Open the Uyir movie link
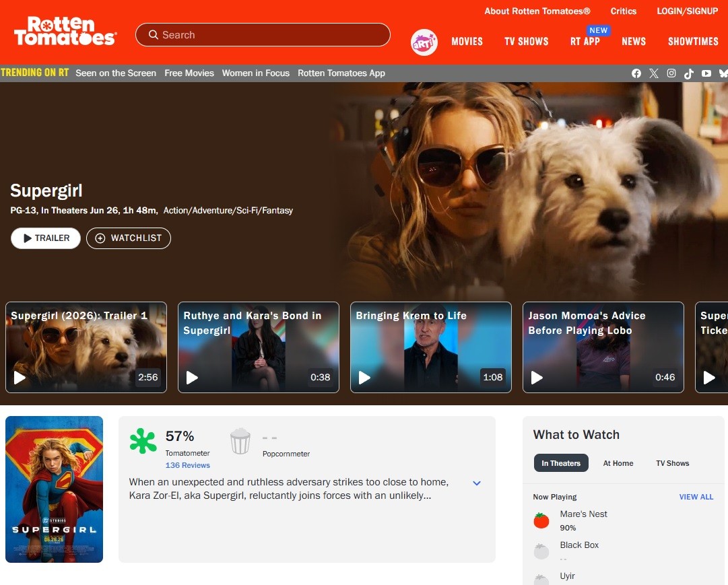The width and height of the screenshot is (728, 585). (x=567, y=576)
